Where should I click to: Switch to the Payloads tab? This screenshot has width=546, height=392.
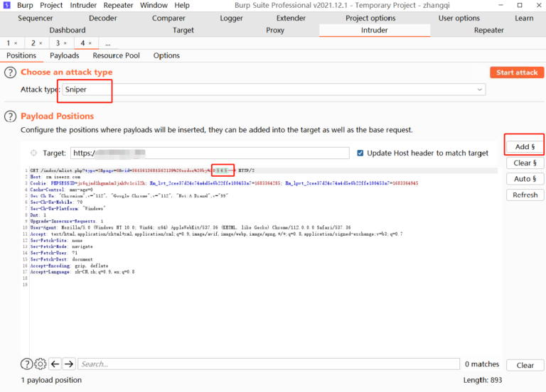point(65,55)
